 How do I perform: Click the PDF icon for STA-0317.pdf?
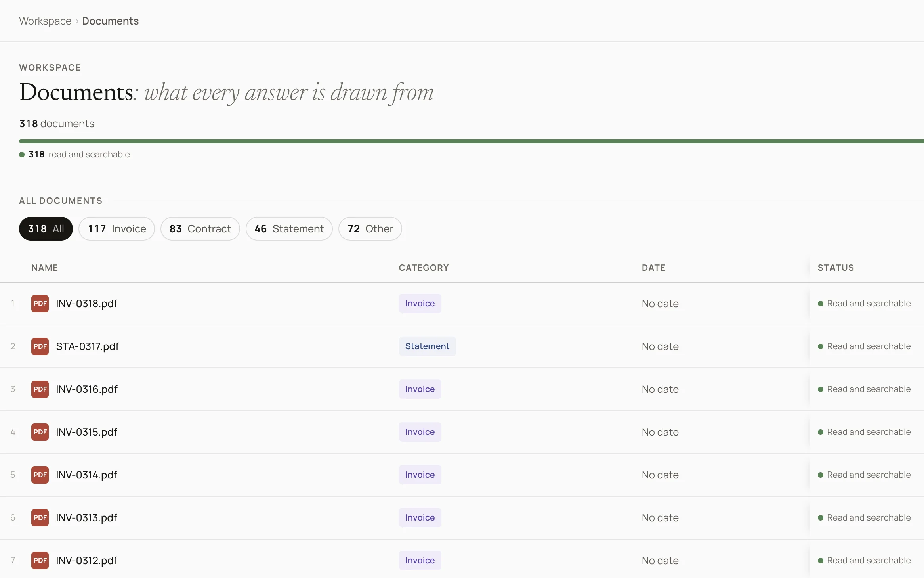(x=40, y=346)
